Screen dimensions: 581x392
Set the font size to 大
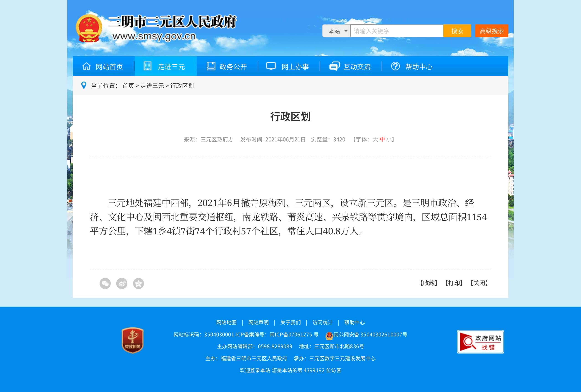tap(375, 139)
